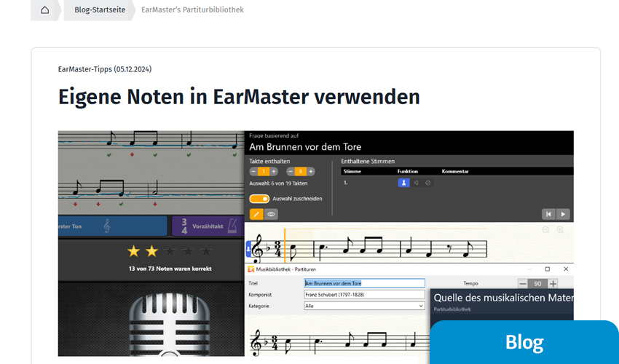The width and height of the screenshot is (619, 364).
Task: Increase the tempo with the plus button
Action: (553, 283)
